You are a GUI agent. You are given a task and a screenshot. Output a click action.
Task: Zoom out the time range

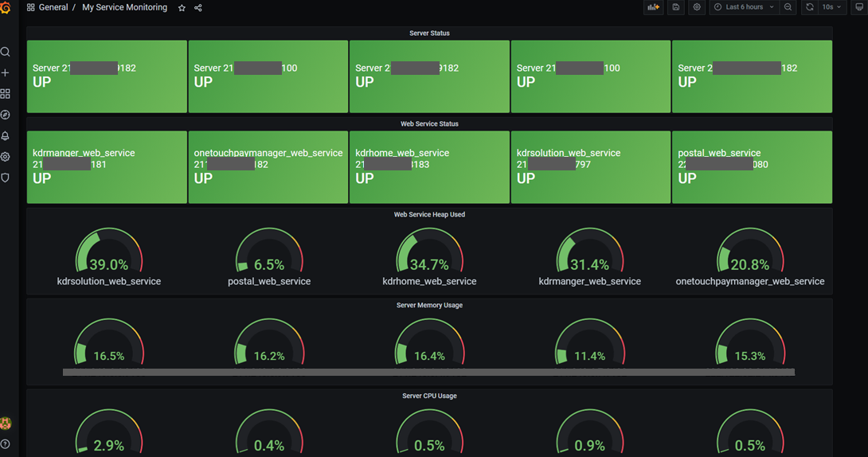788,7
